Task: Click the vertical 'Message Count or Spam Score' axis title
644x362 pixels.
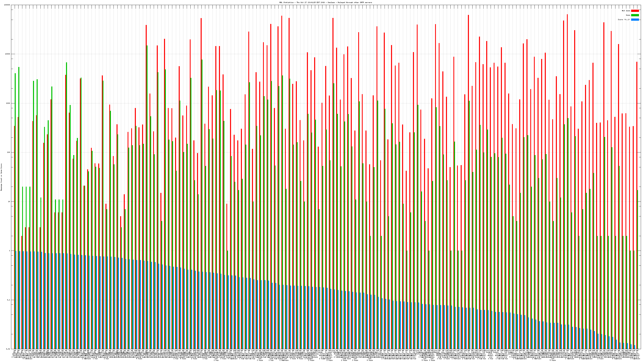Action: 1,177
